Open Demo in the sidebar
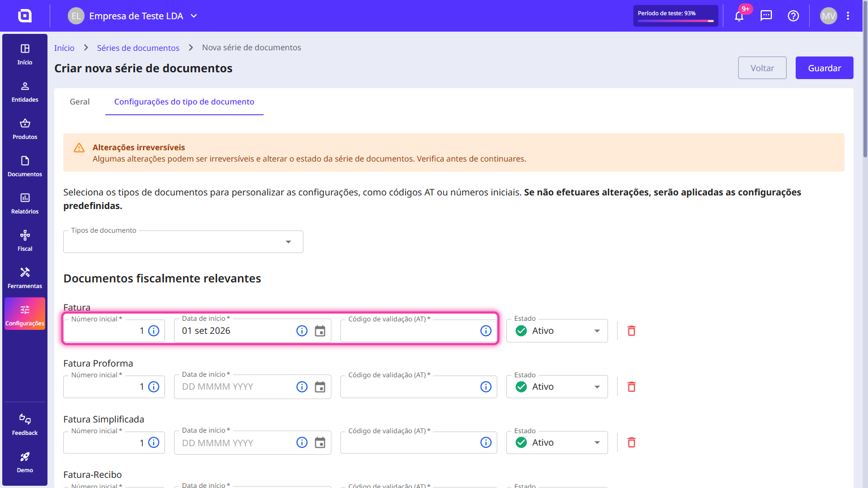The height and width of the screenshot is (488, 868). (x=25, y=462)
